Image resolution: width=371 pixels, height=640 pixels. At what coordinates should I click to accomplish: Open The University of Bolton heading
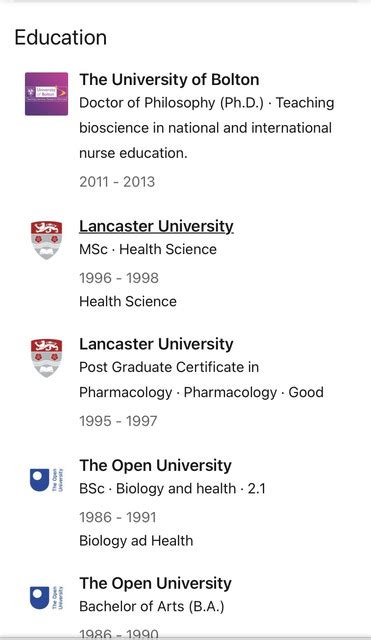[169, 80]
